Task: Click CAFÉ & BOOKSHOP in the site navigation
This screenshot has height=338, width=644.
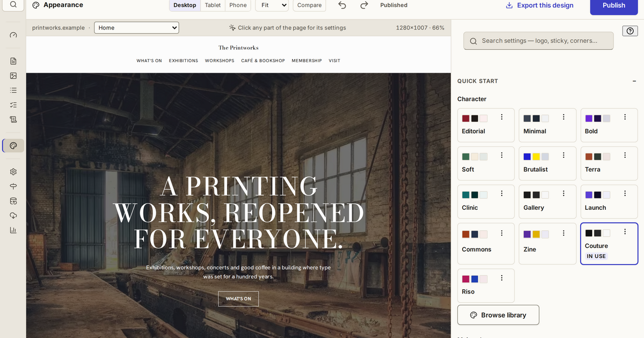Action: tap(263, 61)
